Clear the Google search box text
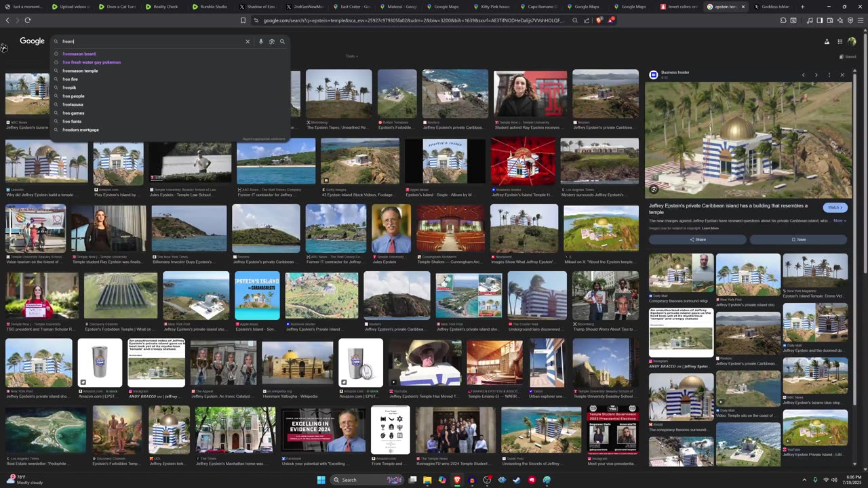868x488 pixels. (248, 41)
